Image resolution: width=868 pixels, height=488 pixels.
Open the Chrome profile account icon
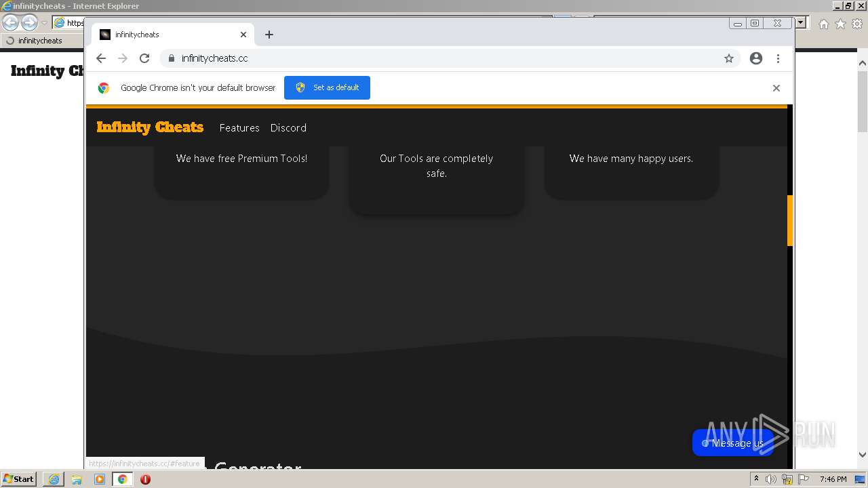[x=756, y=58]
